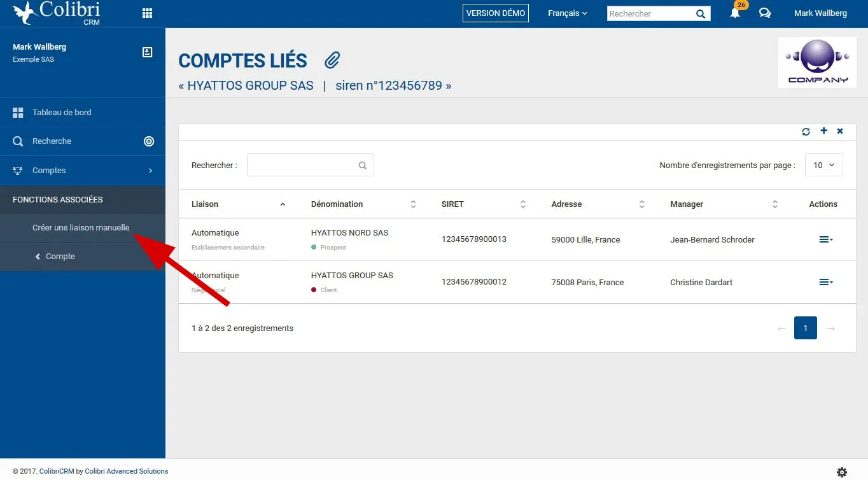Open Colibri Advanced Solutions footer link

tap(127, 471)
